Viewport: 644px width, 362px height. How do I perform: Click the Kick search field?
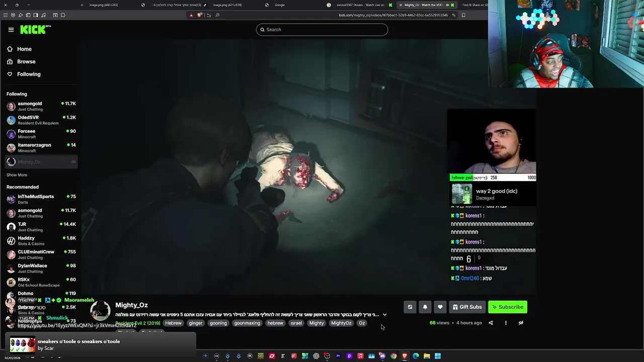point(322,30)
